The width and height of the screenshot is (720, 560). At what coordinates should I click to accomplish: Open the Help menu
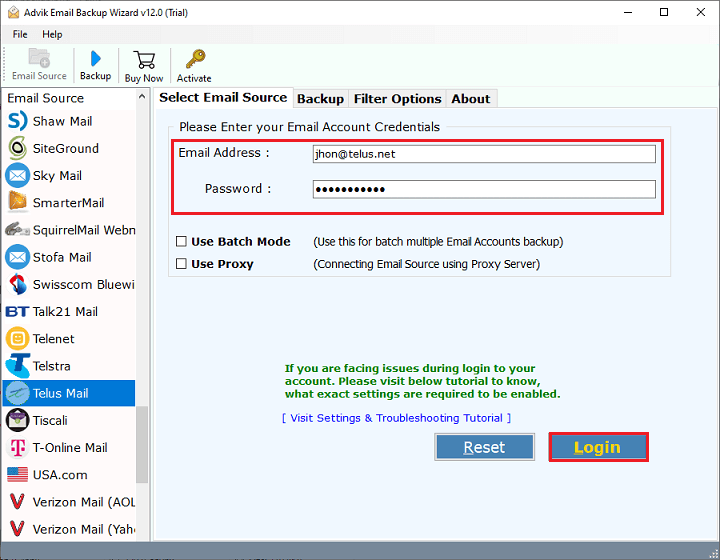click(x=52, y=34)
